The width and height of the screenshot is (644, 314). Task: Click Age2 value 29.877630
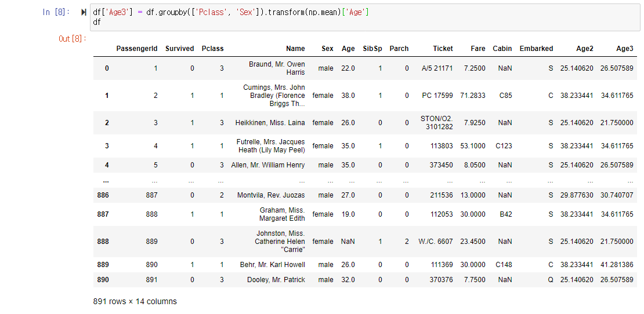coord(577,195)
